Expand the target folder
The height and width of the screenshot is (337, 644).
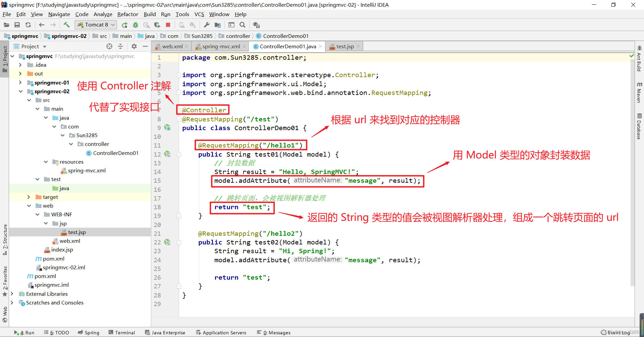[x=29, y=197]
